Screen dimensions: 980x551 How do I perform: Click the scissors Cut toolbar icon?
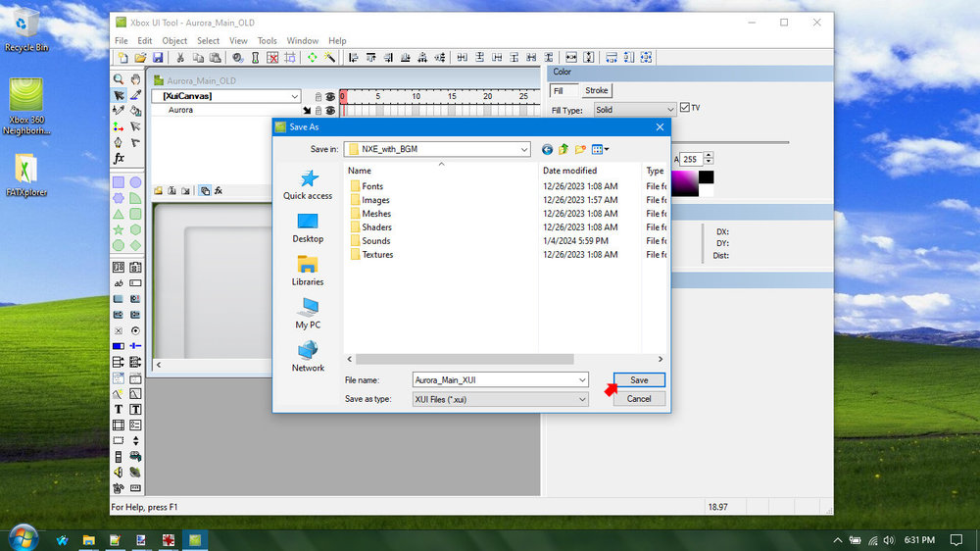pos(180,58)
